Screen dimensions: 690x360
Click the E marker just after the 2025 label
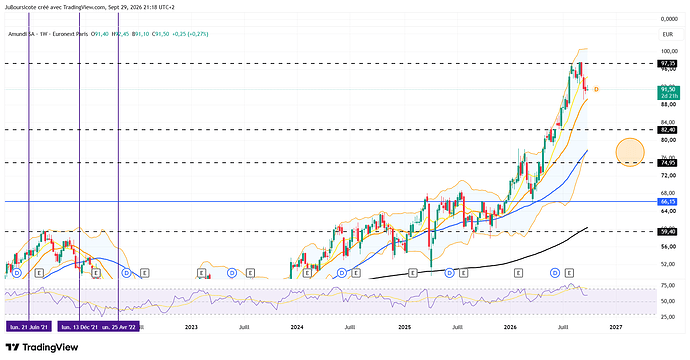[413, 273]
